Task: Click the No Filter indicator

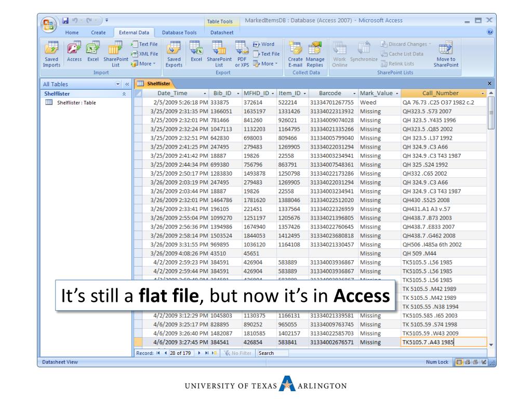Action: pos(238,353)
